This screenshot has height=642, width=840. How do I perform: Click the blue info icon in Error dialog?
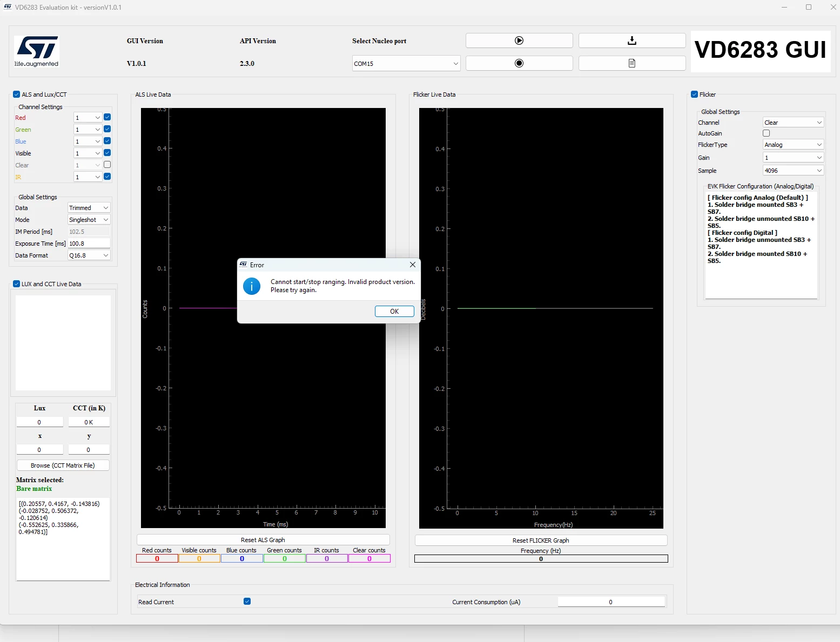252,286
